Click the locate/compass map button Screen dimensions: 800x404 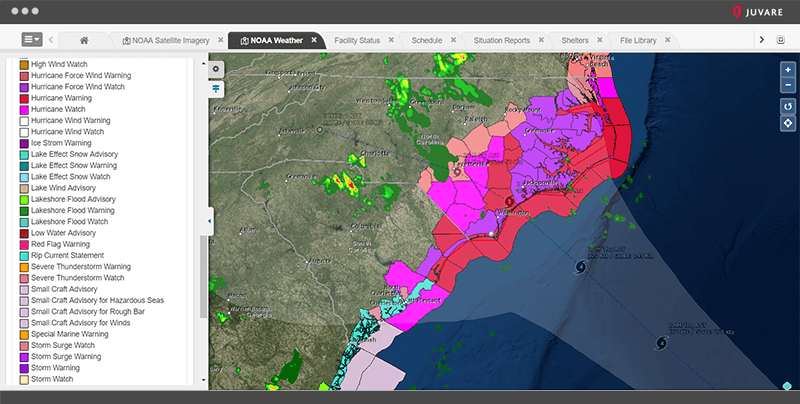(788, 123)
